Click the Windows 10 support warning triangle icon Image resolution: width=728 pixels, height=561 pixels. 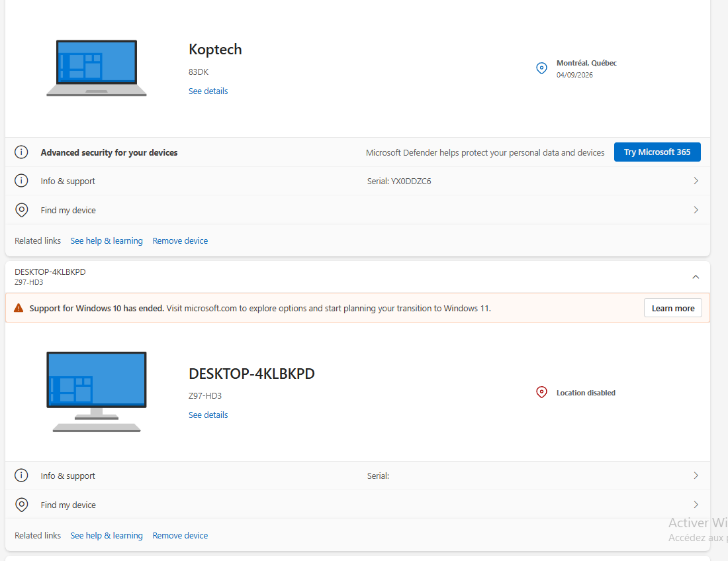pyautogui.click(x=19, y=308)
